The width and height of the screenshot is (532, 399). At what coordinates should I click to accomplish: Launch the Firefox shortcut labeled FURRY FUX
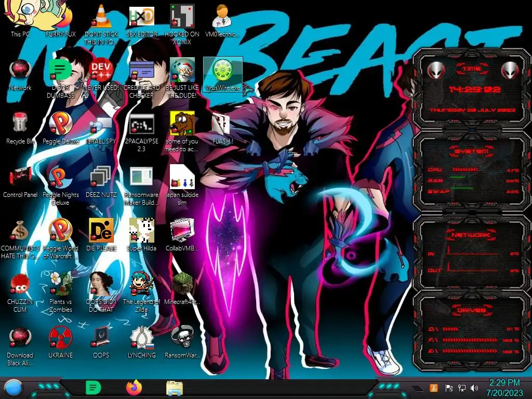point(60,19)
